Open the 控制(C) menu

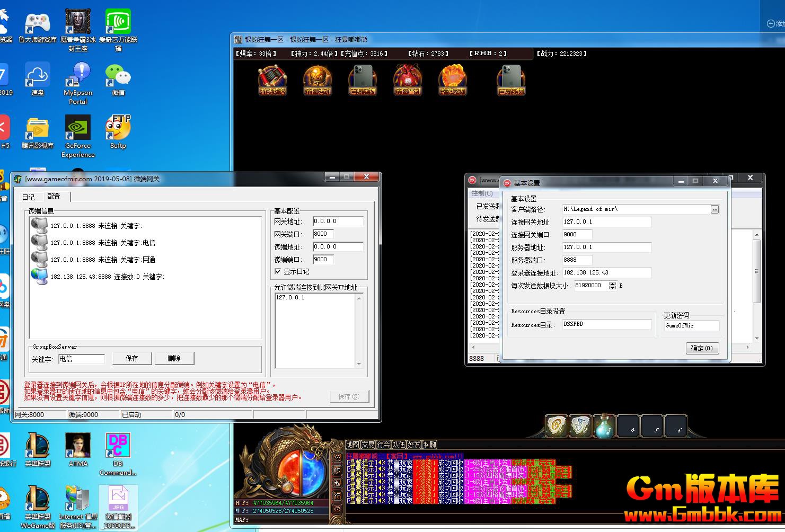pos(482,193)
